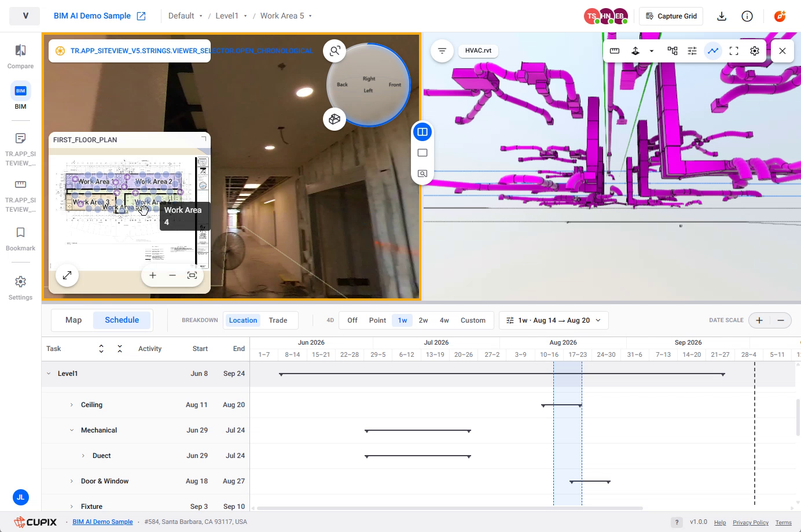Select the measure ruler tool
Viewport: 801px width, 532px height.
(x=615, y=51)
